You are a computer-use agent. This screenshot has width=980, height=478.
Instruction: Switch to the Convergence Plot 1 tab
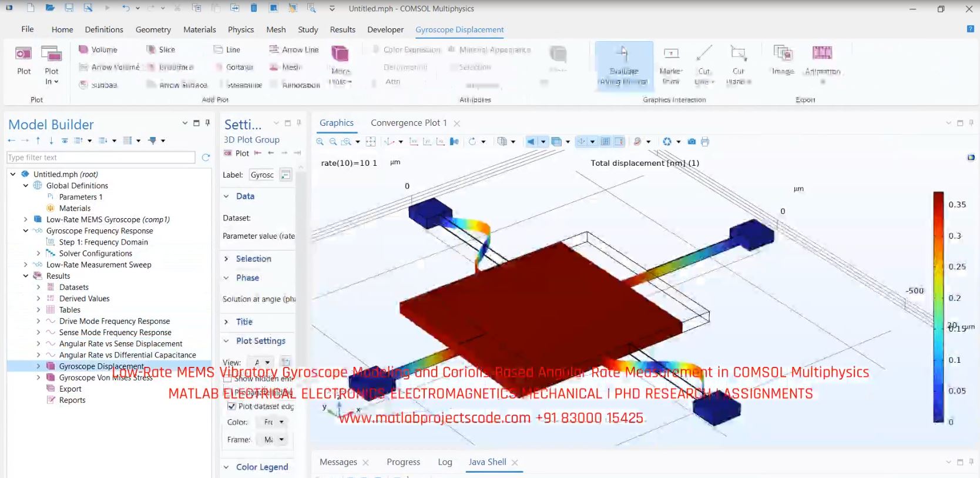(409, 123)
